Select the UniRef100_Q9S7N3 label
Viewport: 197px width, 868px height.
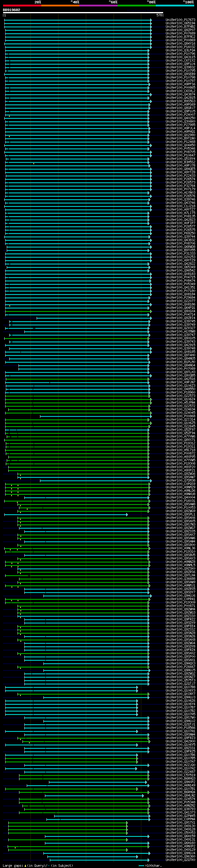(x=180, y=524)
